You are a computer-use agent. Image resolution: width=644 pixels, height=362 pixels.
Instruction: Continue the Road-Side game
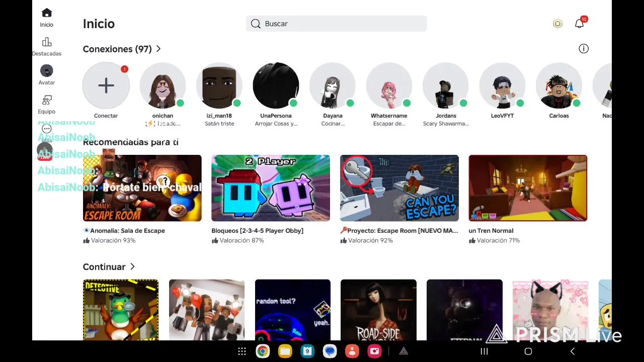(x=378, y=310)
